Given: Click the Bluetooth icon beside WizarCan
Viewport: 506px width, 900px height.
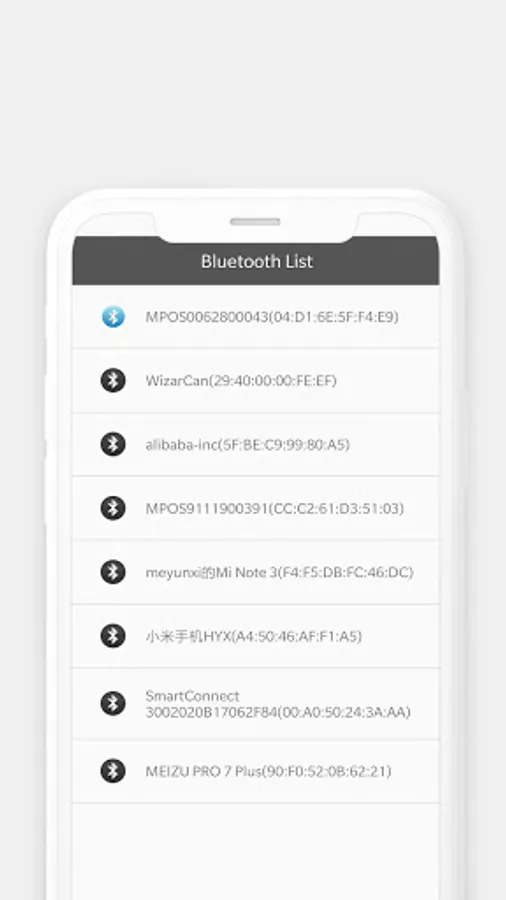Looking at the screenshot, I should 113,380.
